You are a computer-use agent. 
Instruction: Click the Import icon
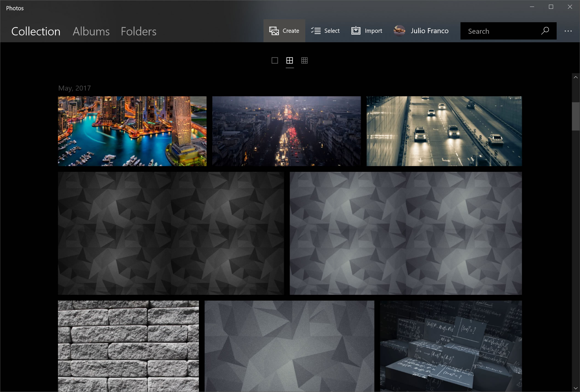(356, 31)
